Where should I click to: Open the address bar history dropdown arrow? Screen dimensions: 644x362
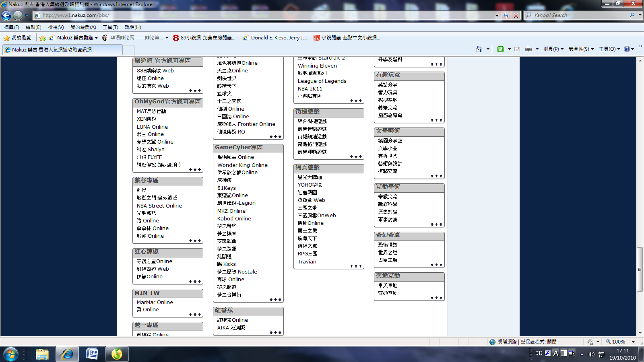coord(497,15)
